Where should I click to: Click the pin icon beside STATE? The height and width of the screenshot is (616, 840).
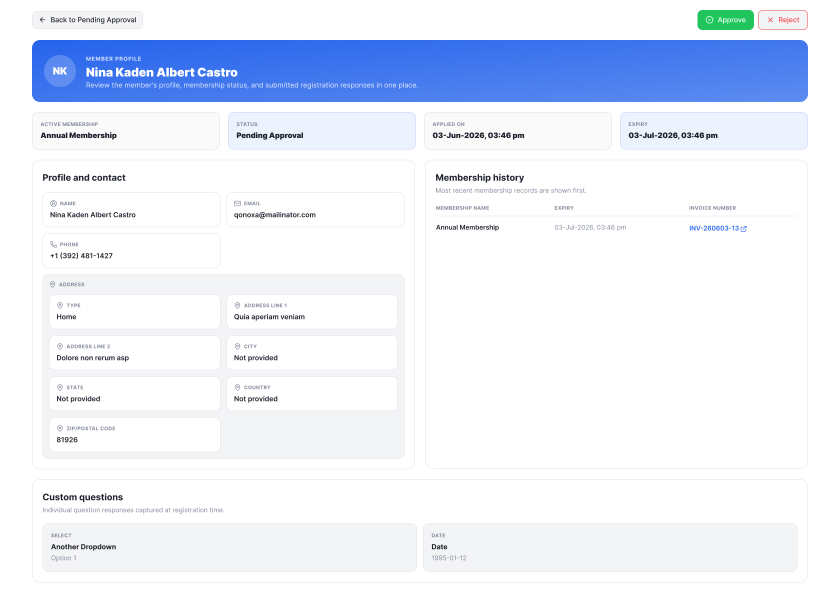click(60, 387)
